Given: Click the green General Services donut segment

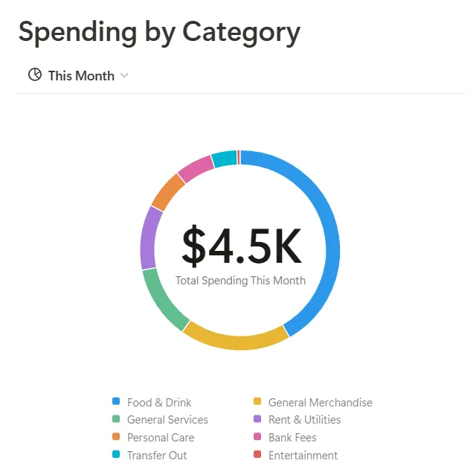Looking at the screenshot, I should (x=161, y=301).
